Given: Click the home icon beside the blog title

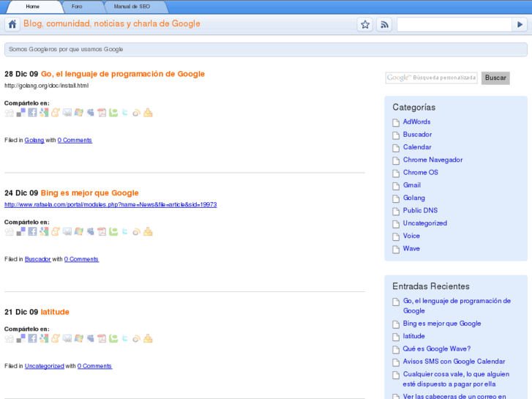Looking at the screenshot, I should [12, 24].
